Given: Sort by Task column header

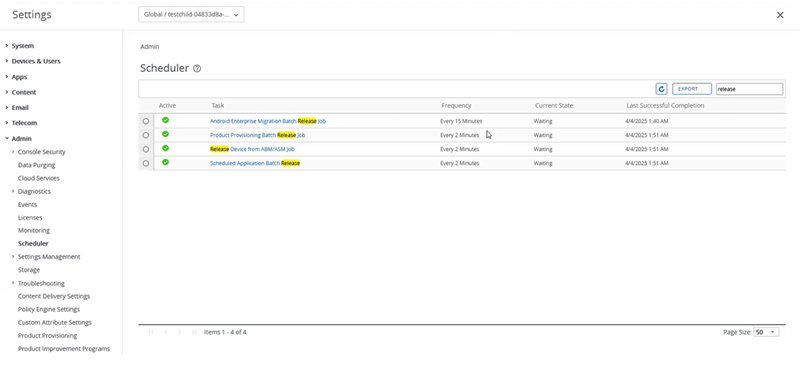Looking at the screenshot, I should pyautogui.click(x=218, y=106).
